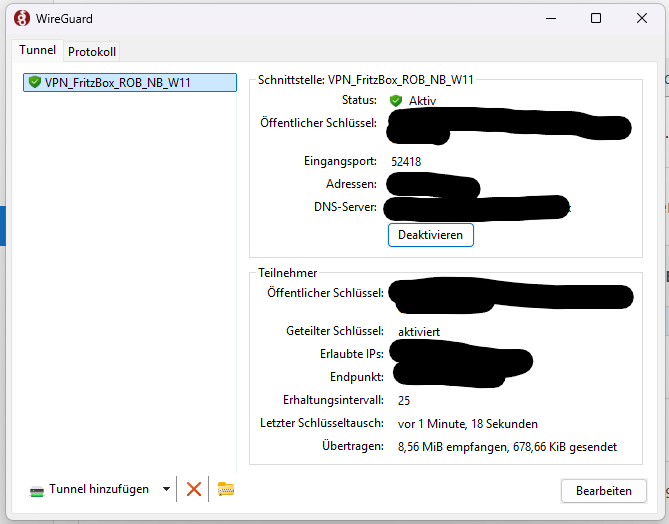Select the Tunnel tab
The height and width of the screenshot is (524, 669).
(38, 50)
